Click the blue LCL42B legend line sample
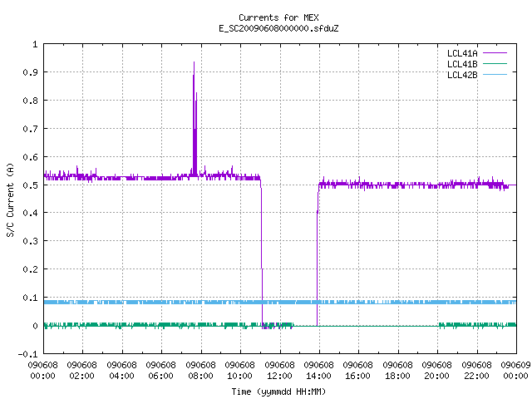 click(495, 75)
